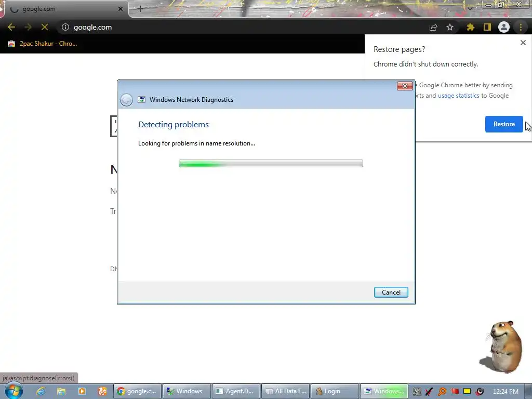532x399 pixels.
Task: View site information icon beside google.com
Action: coord(65,27)
